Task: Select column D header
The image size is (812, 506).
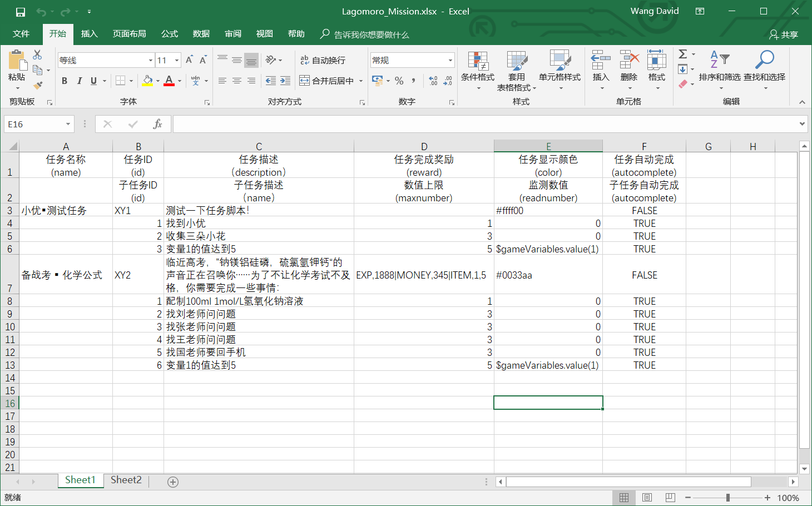Action: pos(424,146)
